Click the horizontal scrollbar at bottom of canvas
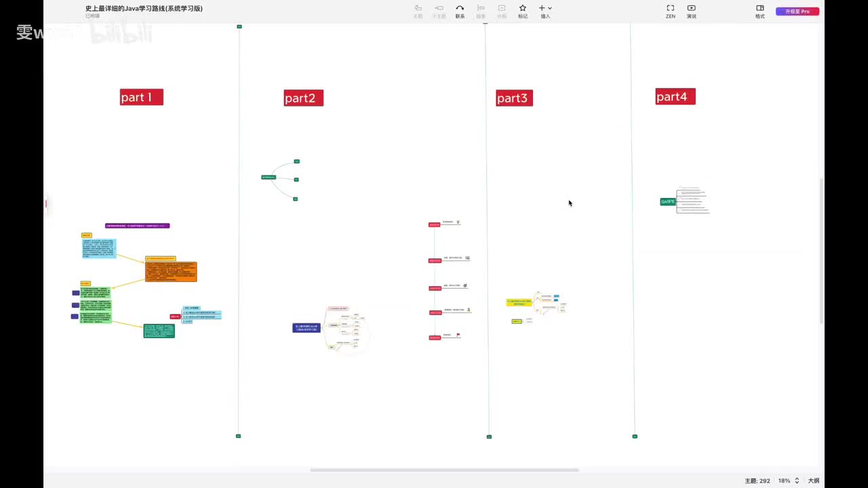This screenshot has height=488, width=868. point(444,470)
